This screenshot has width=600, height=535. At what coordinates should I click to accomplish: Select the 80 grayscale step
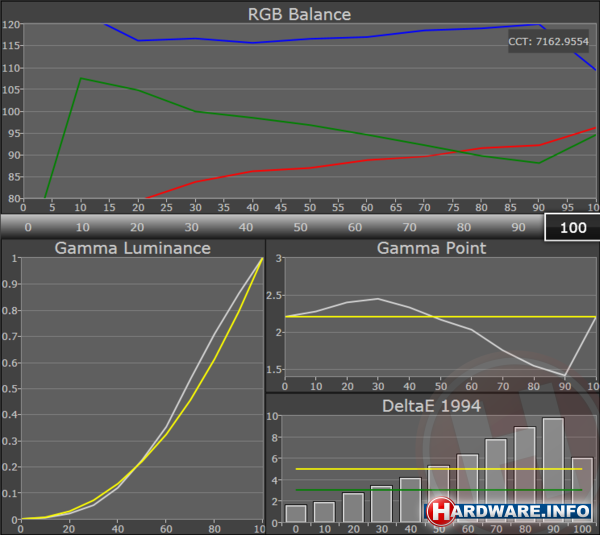(x=464, y=227)
